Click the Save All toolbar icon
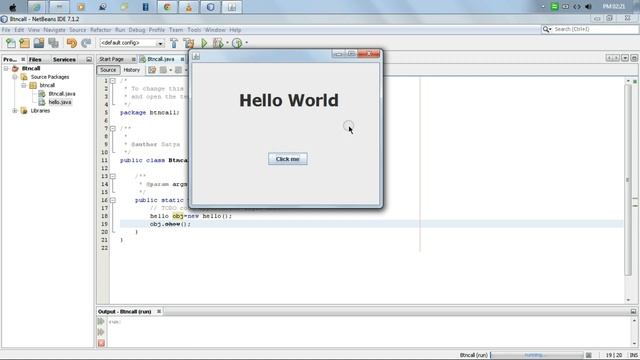Image resolution: width=640 pixels, height=360 pixels. [x=53, y=43]
